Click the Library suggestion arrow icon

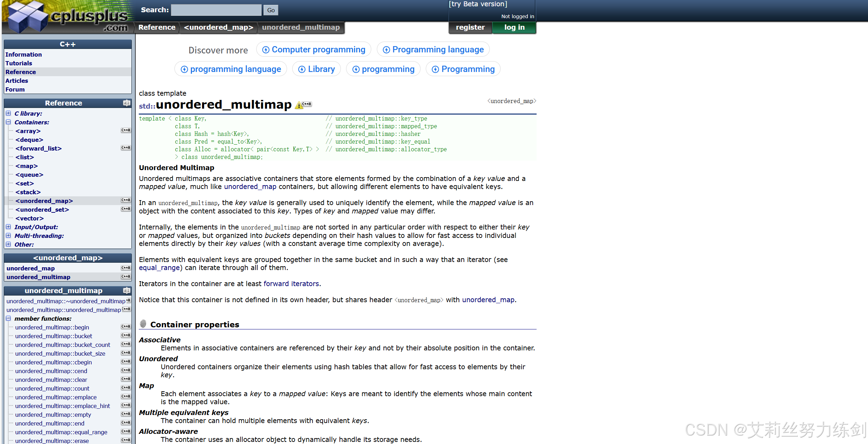coord(302,70)
